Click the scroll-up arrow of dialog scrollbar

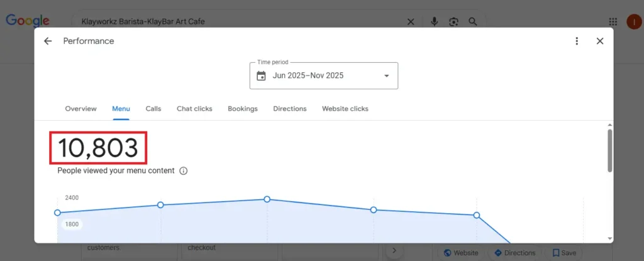click(610, 125)
